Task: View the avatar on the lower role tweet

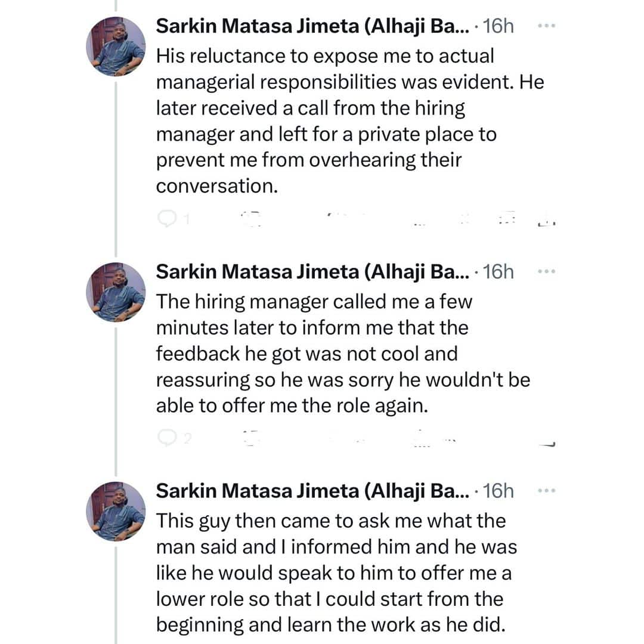Action: point(116,512)
